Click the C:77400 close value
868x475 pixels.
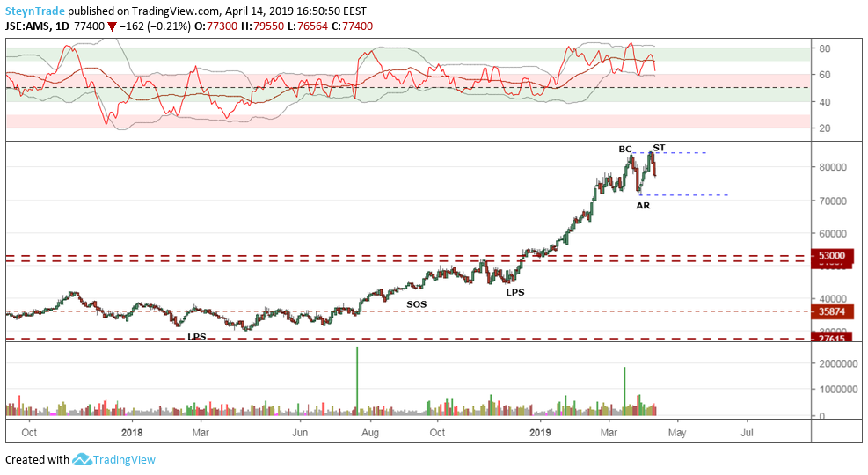(352, 26)
